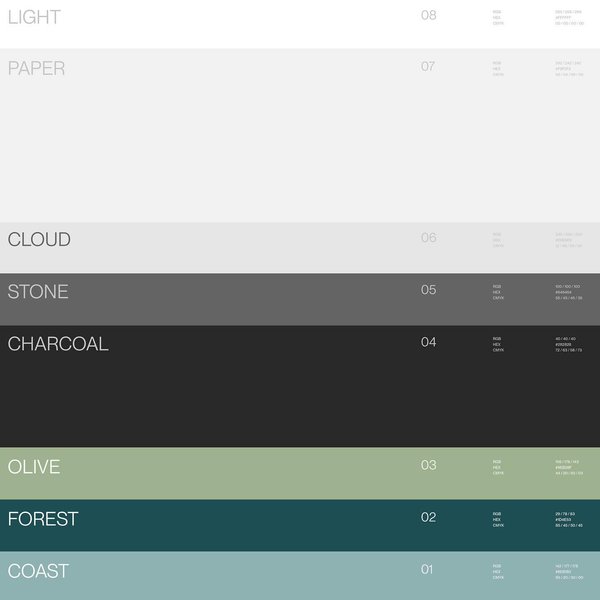Viewport: 600px width, 600px height.
Task: Click swatch number 01
Action: click(427, 569)
